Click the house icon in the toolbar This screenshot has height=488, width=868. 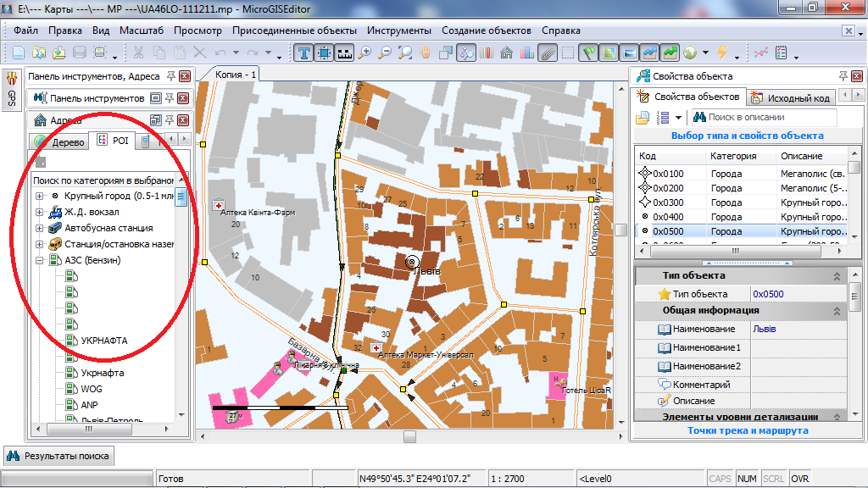[x=506, y=53]
